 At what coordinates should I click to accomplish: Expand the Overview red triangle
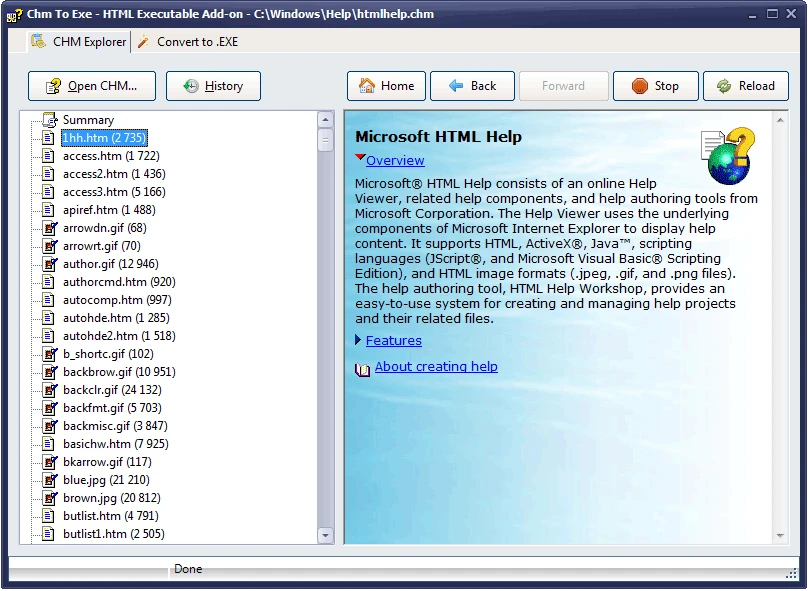(360, 159)
